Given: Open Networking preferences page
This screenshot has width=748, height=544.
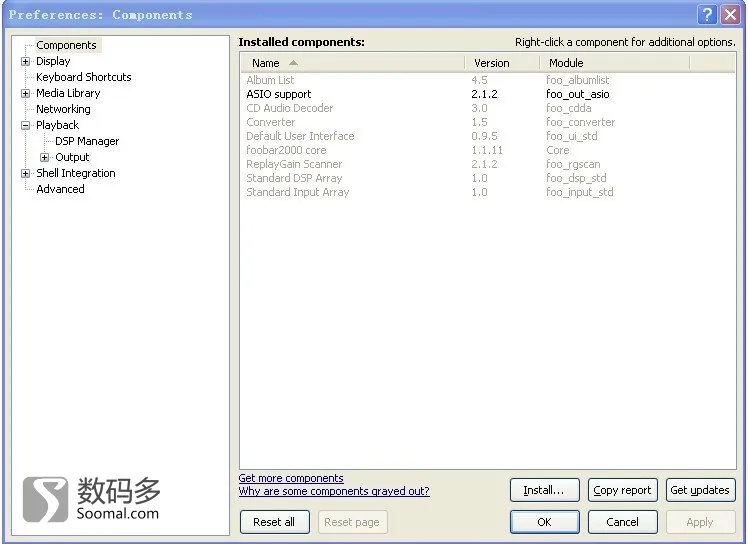Looking at the screenshot, I should (x=63, y=109).
